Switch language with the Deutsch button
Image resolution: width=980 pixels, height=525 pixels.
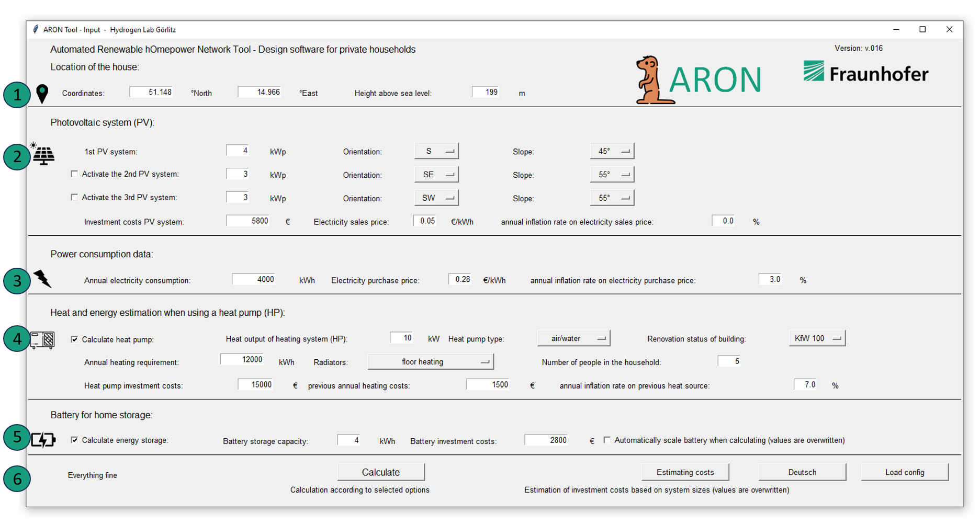click(x=802, y=472)
